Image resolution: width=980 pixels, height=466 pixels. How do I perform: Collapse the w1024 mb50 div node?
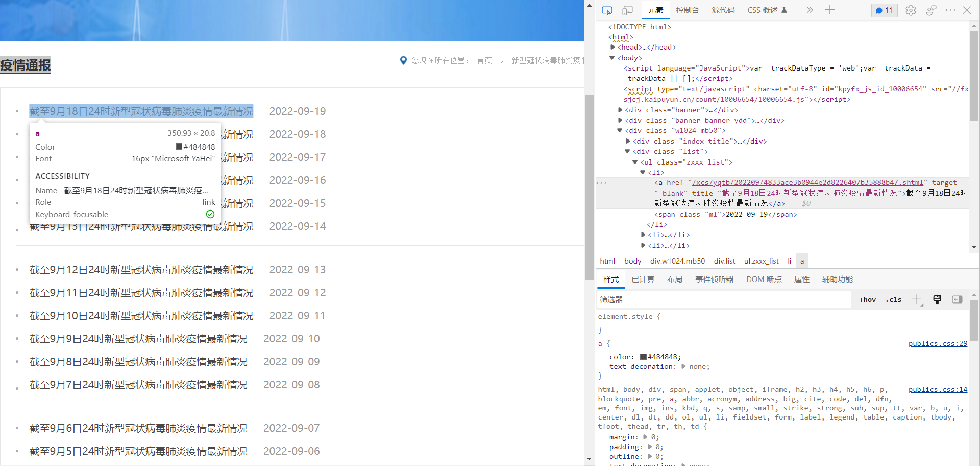point(620,131)
